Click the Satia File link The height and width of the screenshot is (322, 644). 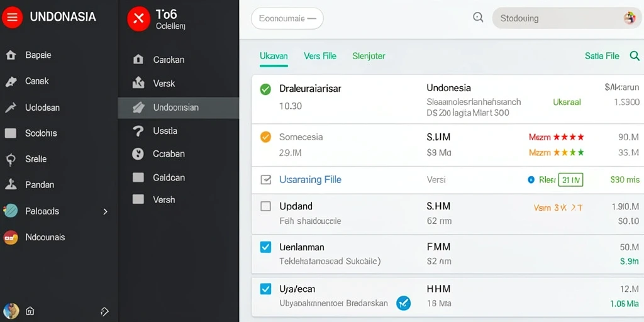(x=602, y=56)
